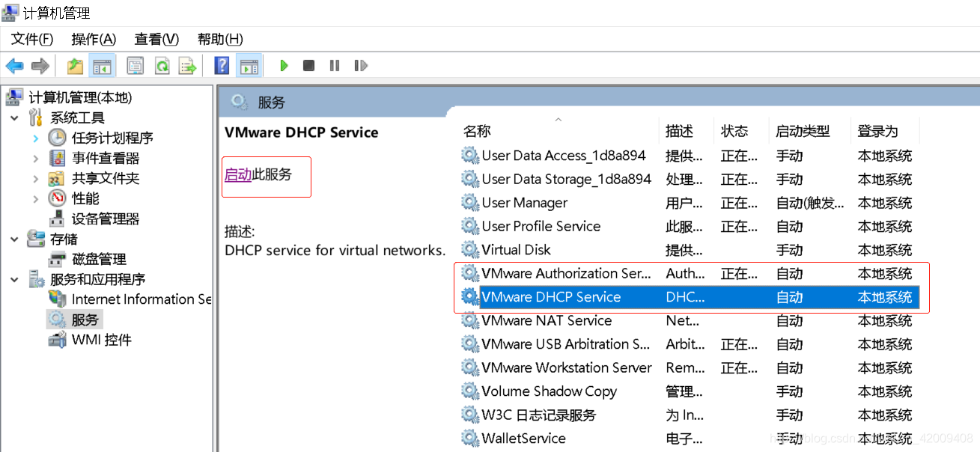Expand the 性能 tree node
Screen dimensions: 980x452
click(x=35, y=199)
